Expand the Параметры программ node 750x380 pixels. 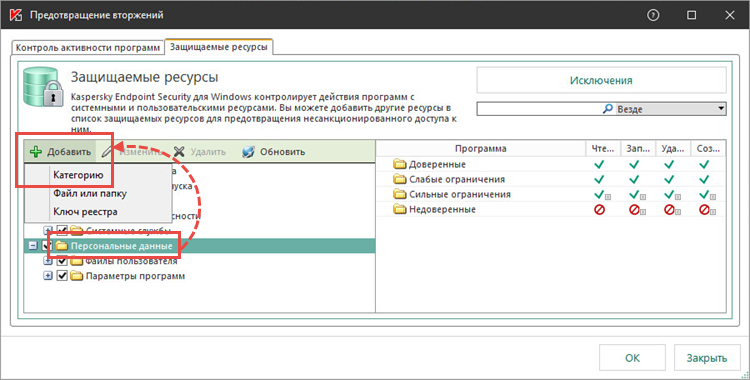click(48, 276)
